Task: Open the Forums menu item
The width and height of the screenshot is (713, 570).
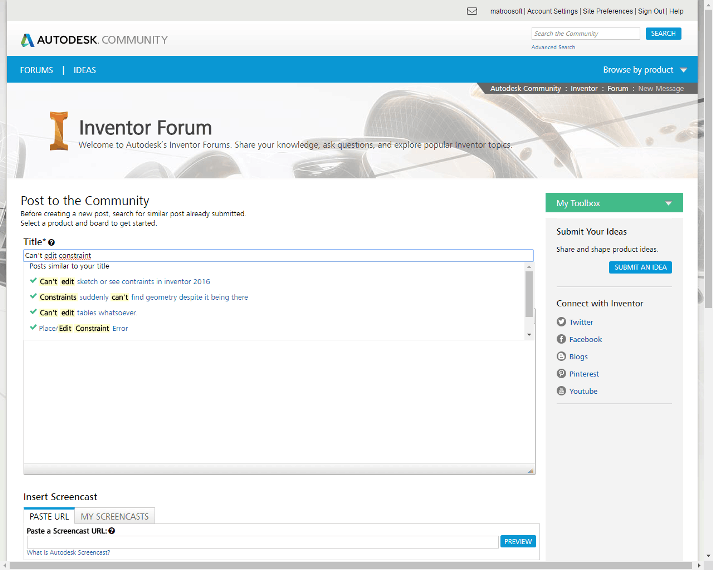Action: [x=36, y=70]
